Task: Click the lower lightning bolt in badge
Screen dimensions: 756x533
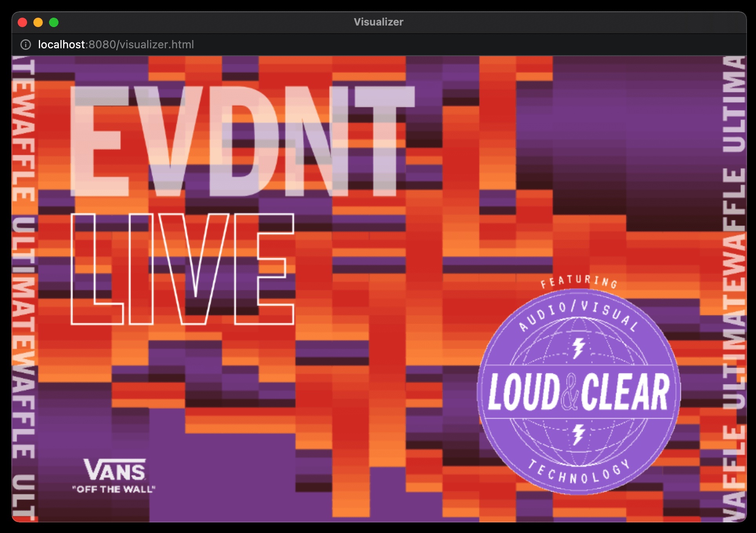Action: tap(578, 434)
